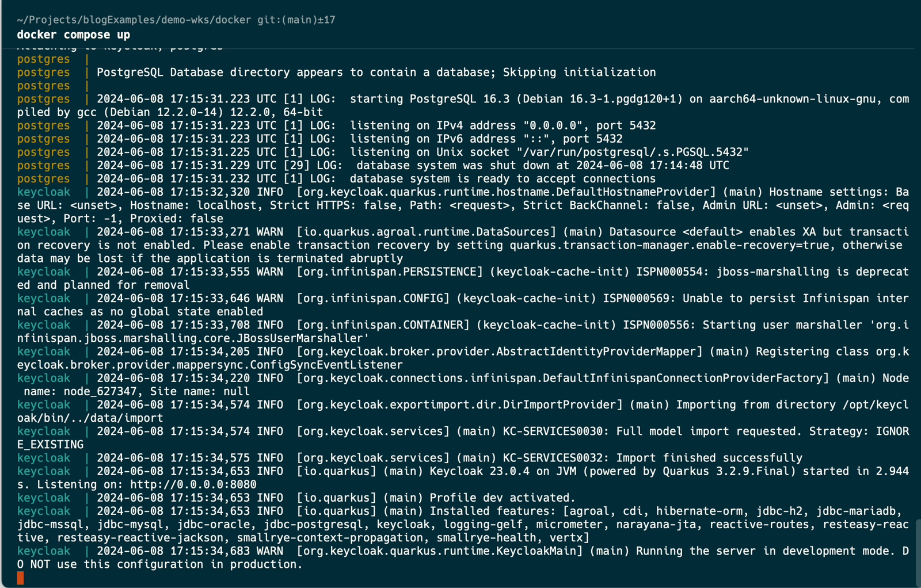Screen dimensions: 921x588
Task: Click "Full model import requested" text
Action: (706, 431)
